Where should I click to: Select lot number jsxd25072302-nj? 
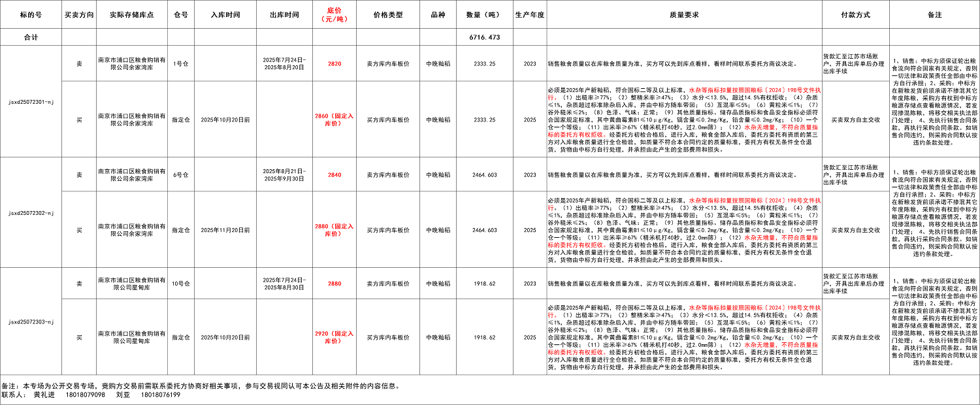coord(30,213)
